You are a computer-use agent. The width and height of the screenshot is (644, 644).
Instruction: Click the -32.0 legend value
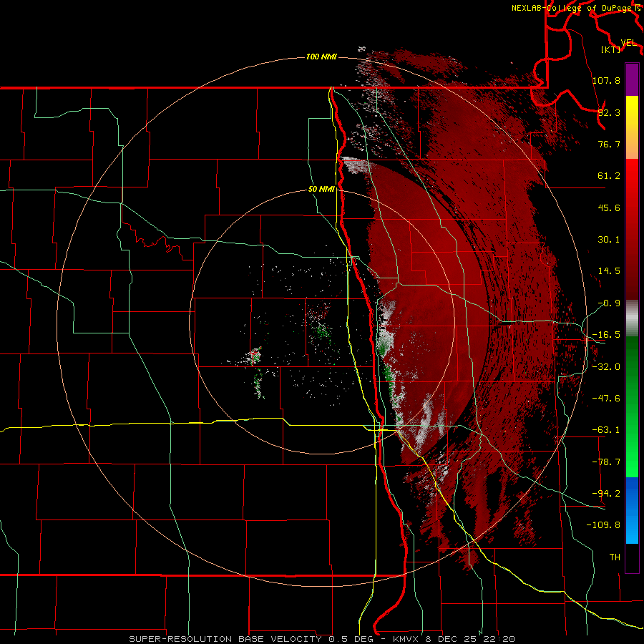606,367
